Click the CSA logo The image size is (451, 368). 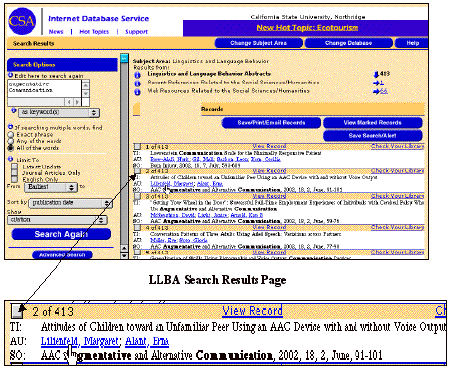pos(22,21)
